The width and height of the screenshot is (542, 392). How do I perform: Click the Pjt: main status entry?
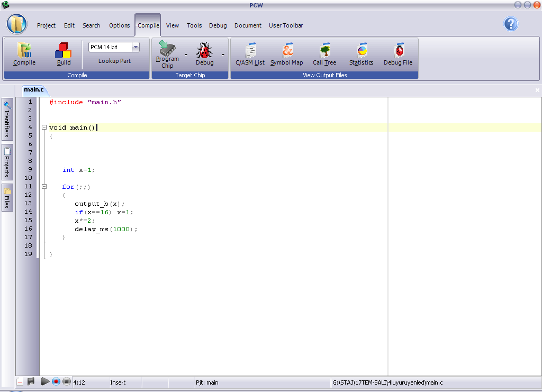coord(207,382)
